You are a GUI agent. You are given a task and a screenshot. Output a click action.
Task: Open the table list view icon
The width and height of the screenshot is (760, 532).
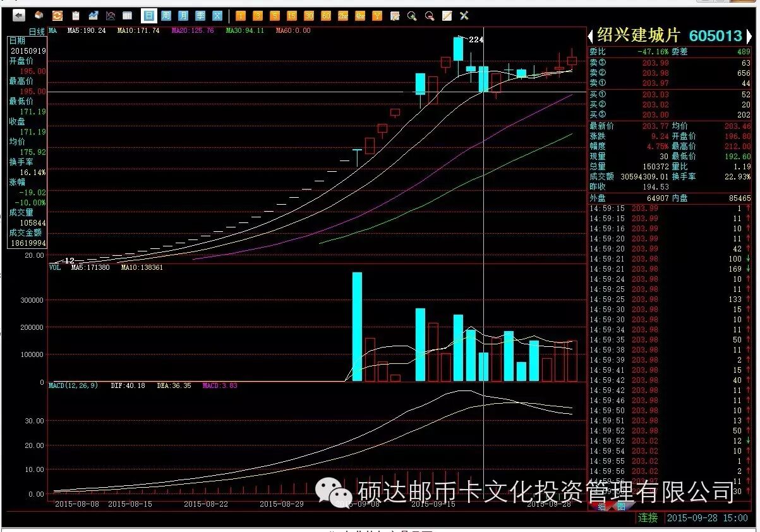pos(128,15)
